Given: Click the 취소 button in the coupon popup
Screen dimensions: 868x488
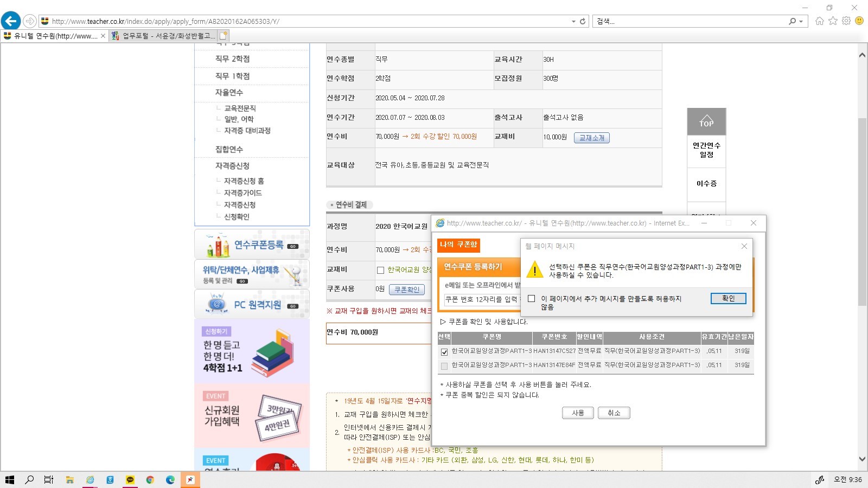Looking at the screenshot, I should pos(614,413).
